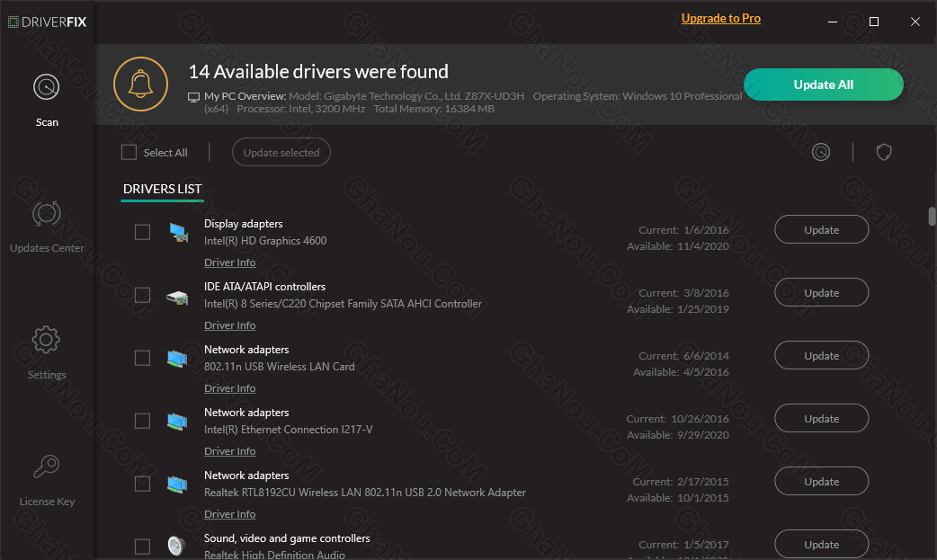Click the drivers list scrollbar thumb
The image size is (937, 560).
click(932, 217)
